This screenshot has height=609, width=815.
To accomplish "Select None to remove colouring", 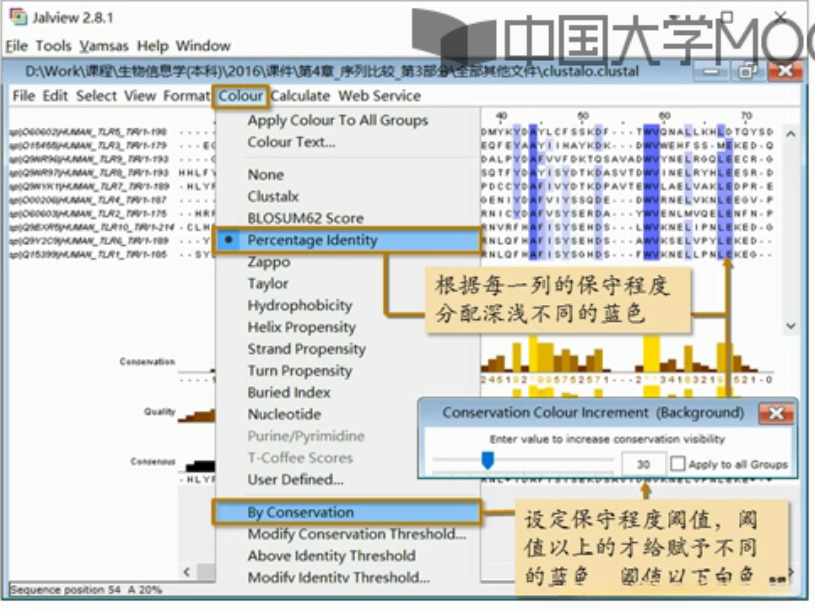I will (x=264, y=174).
